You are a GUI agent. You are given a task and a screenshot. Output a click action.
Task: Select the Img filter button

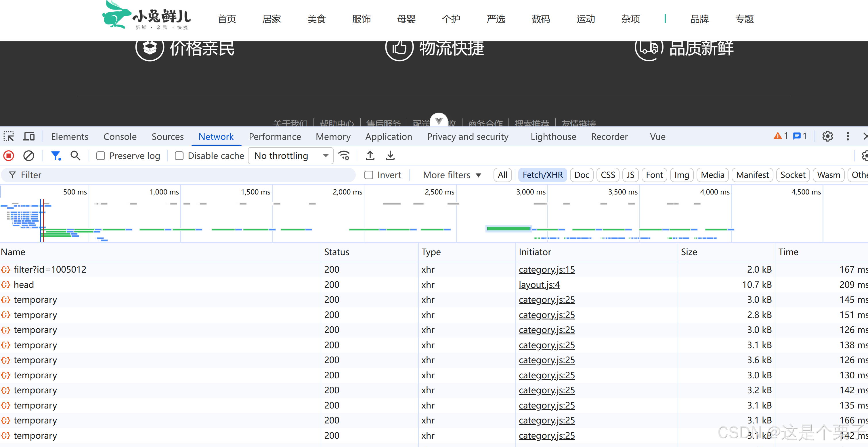point(681,175)
